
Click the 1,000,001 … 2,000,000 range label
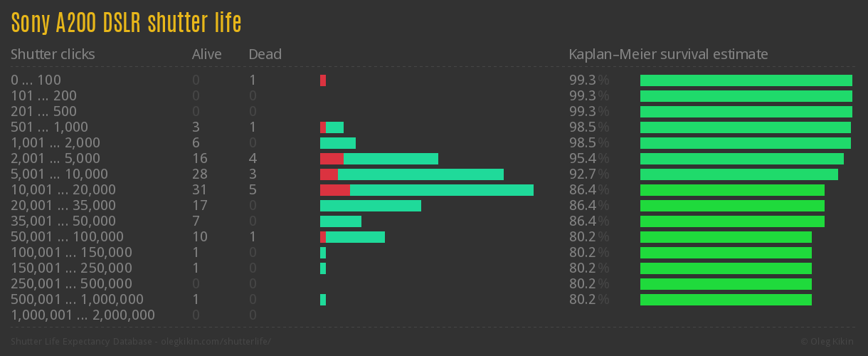pyautogui.click(x=83, y=315)
